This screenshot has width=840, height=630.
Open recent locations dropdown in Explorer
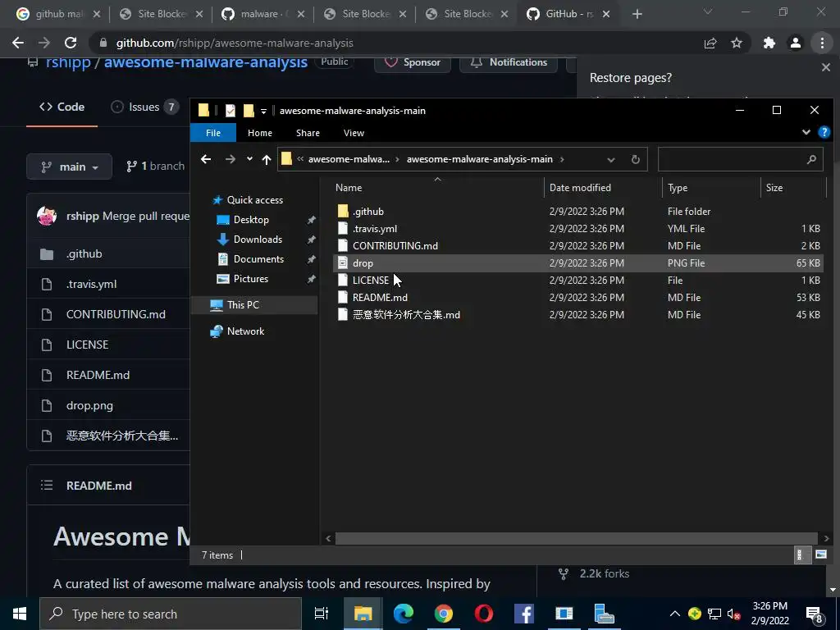pos(249,159)
